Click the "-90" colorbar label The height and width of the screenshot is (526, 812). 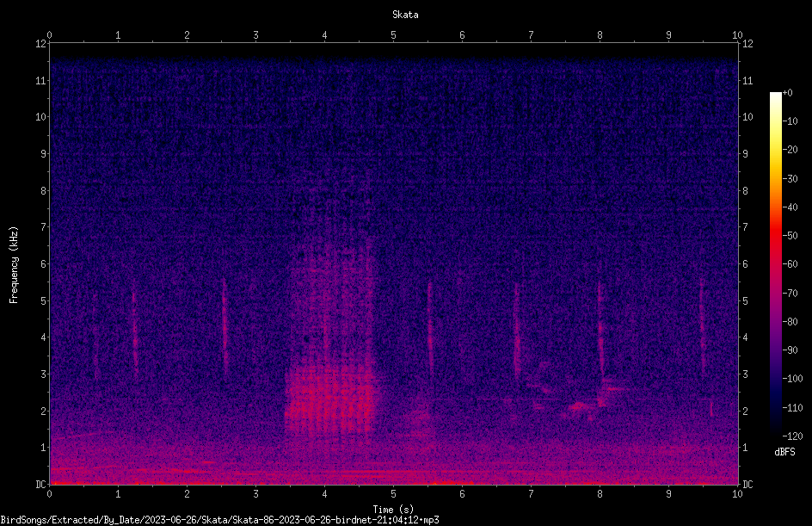tap(790, 350)
